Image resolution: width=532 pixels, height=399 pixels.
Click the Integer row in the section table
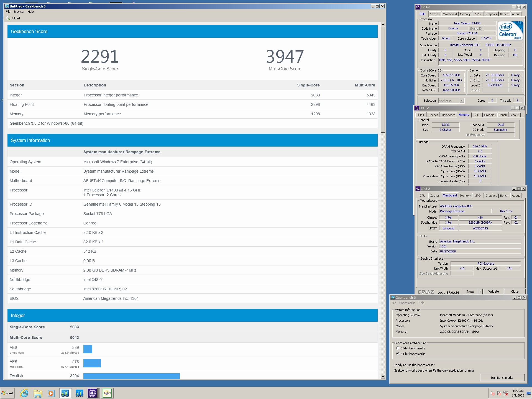tap(192, 95)
